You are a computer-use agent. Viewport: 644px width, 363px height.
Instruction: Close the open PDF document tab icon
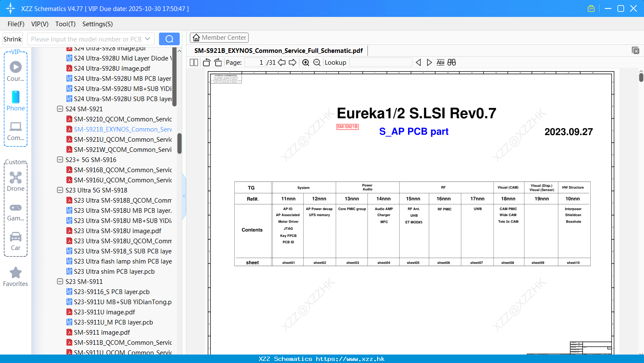tap(635, 50)
